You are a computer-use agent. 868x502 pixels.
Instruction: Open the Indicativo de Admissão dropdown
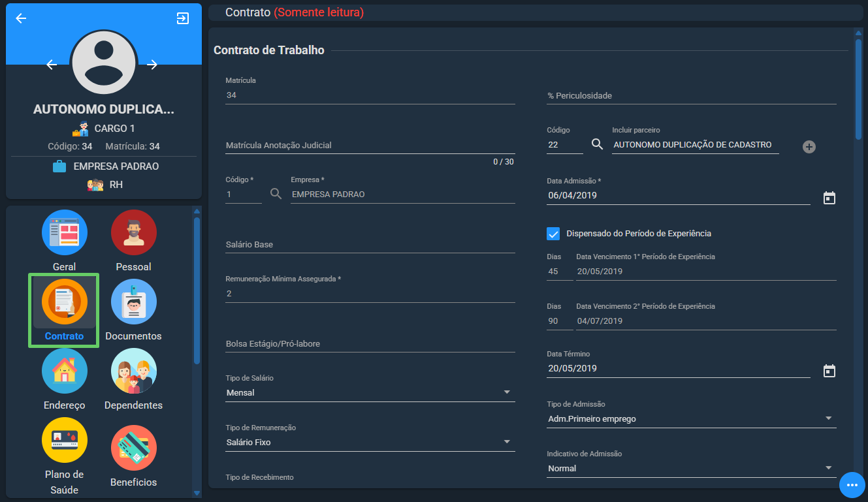[692, 468]
